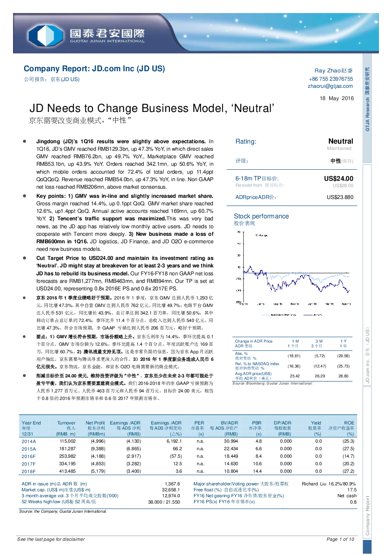
Task: Click the email zhaorui@gtjas.com
Action: click(x=330, y=86)
